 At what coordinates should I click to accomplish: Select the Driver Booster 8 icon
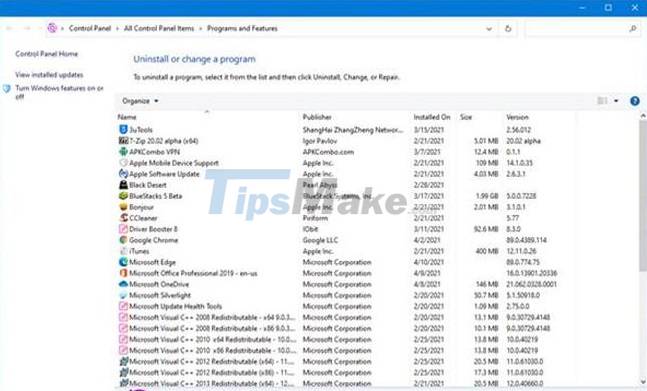123,229
